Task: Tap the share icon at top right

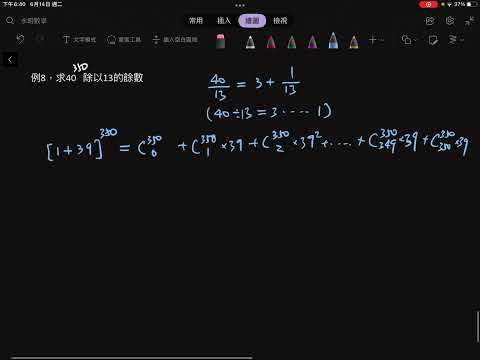Action: (x=430, y=21)
